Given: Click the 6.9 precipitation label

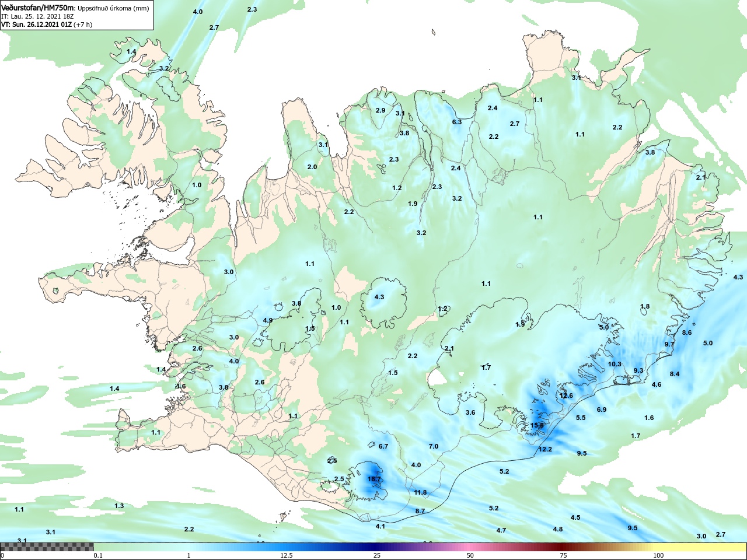Looking at the screenshot, I should tap(602, 410).
